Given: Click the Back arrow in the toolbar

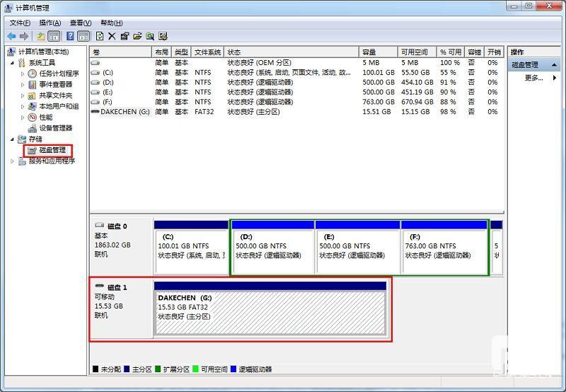Looking at the screenshot, I should coord(11,36).
